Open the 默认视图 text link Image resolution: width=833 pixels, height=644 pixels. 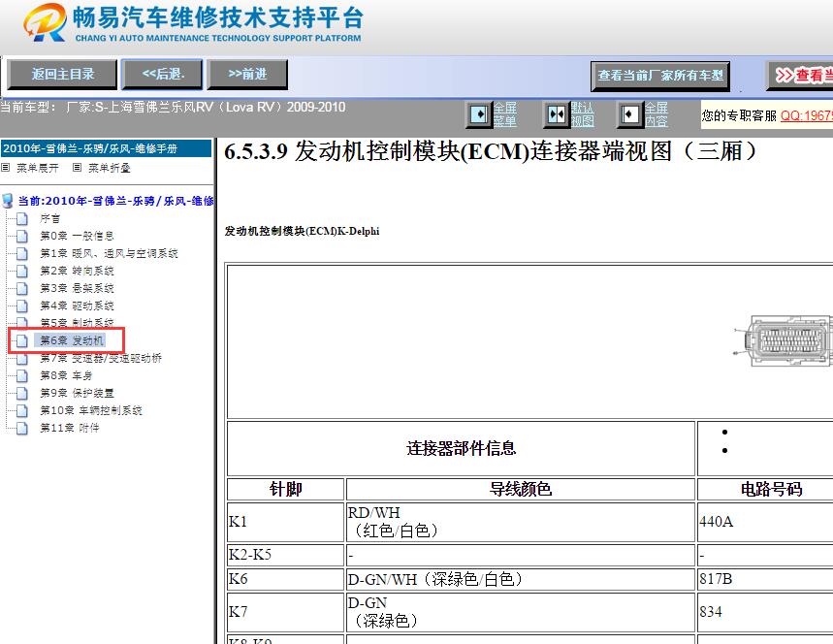pos(582,114)
